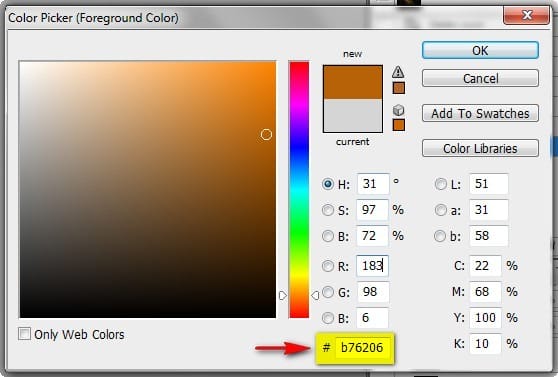Select the G green radio button
The width and height of the screenshot is (558, 377).
[x=328, y=292]
